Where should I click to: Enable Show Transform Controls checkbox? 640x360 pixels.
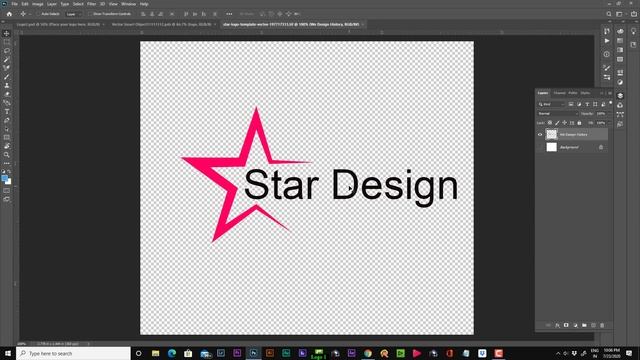[90, 14]
